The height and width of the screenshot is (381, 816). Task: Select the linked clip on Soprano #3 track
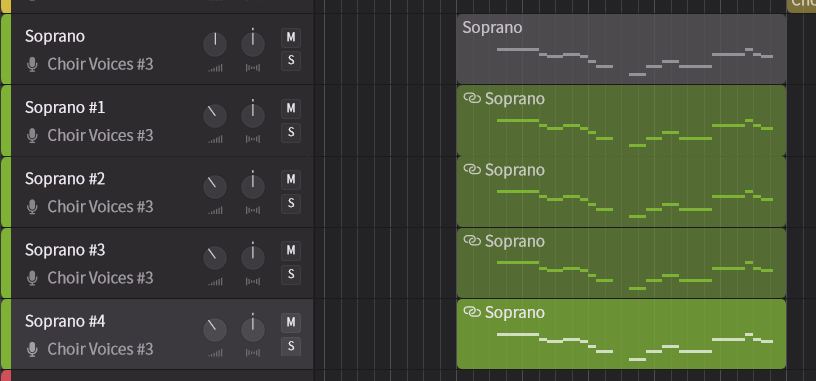(621, 263)
